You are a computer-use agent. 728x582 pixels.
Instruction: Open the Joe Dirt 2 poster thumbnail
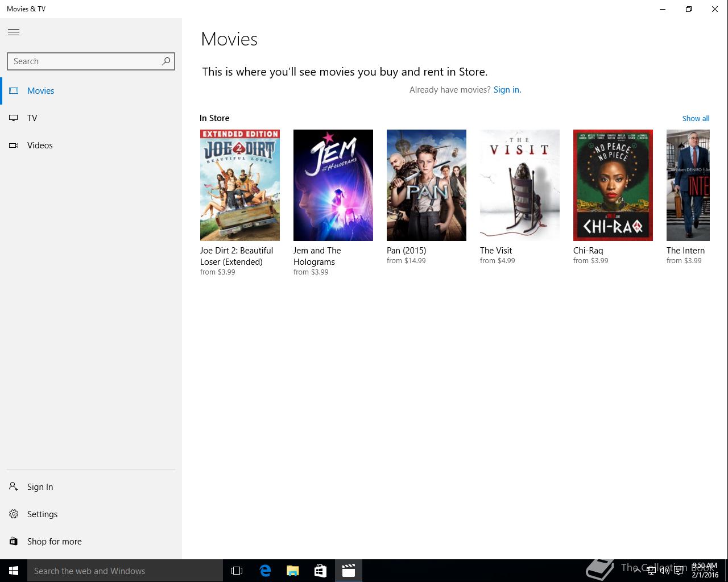click(240, 185)
